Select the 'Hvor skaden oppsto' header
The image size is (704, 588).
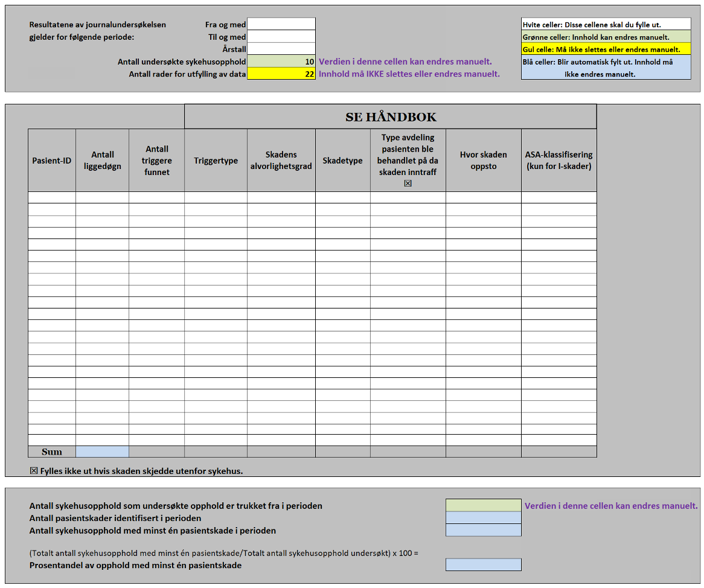[483, 161]
